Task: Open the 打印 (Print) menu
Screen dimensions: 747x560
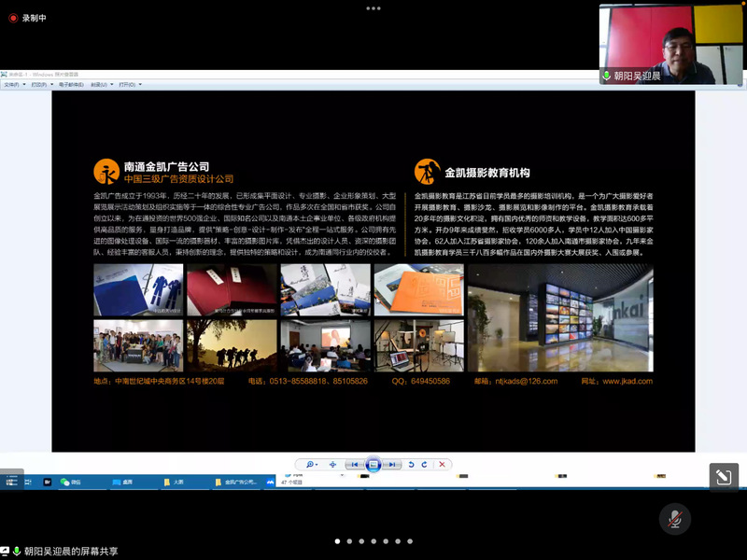Action: point(39,85)
